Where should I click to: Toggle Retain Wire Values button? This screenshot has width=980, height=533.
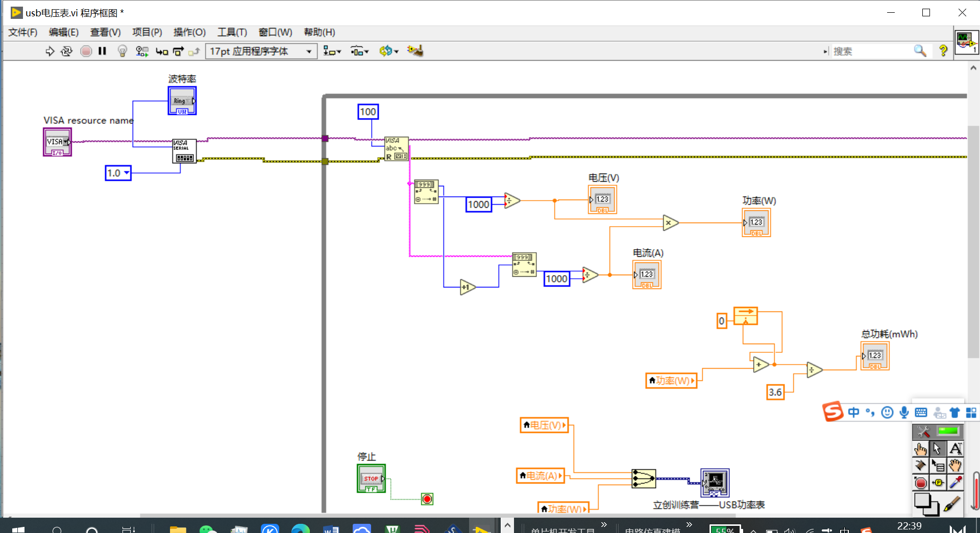pos(142,51)
